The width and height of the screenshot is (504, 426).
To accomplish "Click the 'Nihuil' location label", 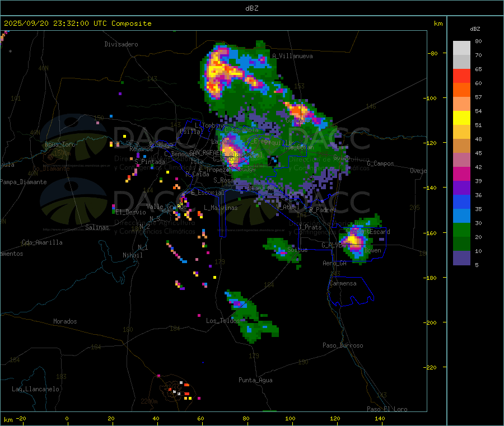I will point(133,255).
